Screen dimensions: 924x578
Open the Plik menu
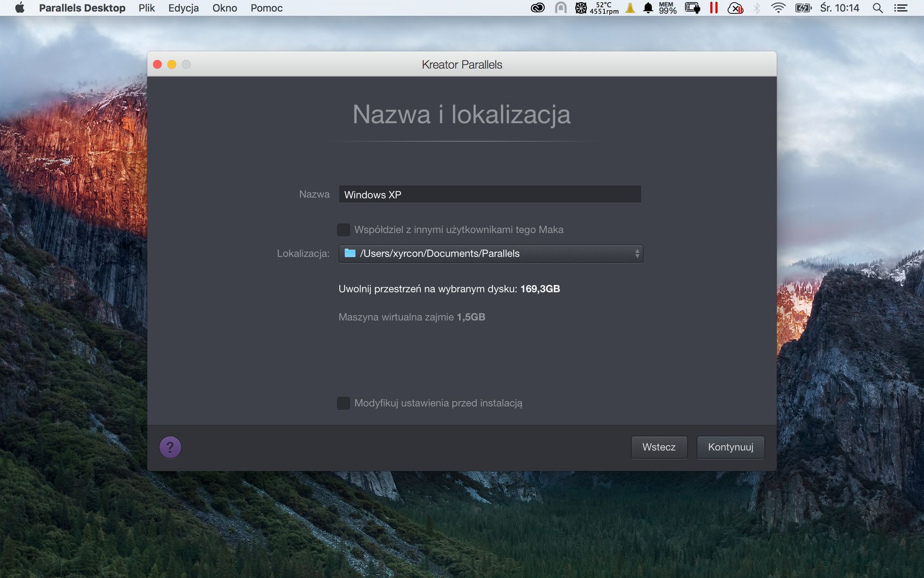click(147, 8)
